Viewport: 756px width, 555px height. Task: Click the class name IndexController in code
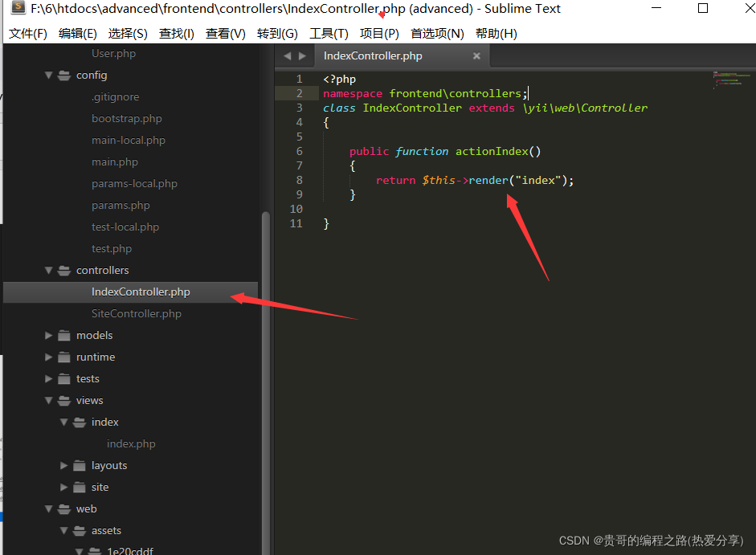412,108
